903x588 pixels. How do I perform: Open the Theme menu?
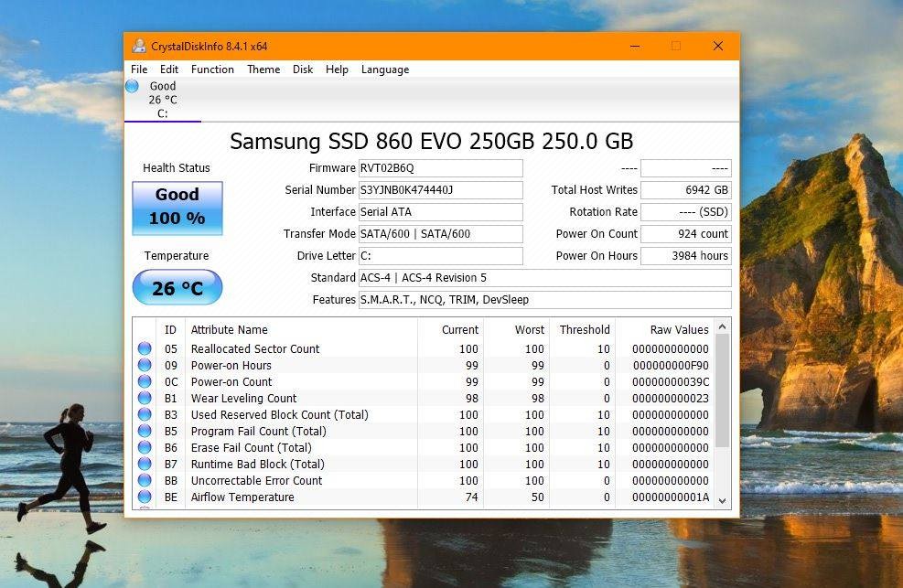(263, 69)
